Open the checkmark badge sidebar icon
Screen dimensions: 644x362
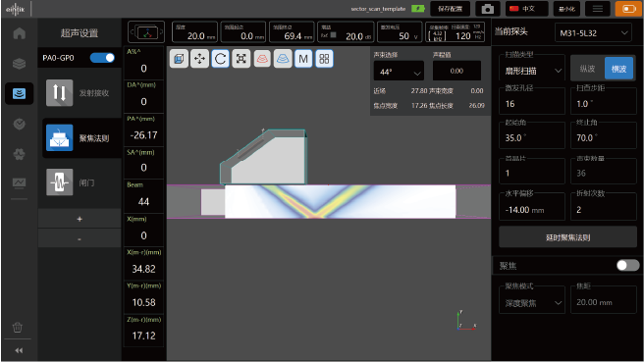click(x=20, y=124)
